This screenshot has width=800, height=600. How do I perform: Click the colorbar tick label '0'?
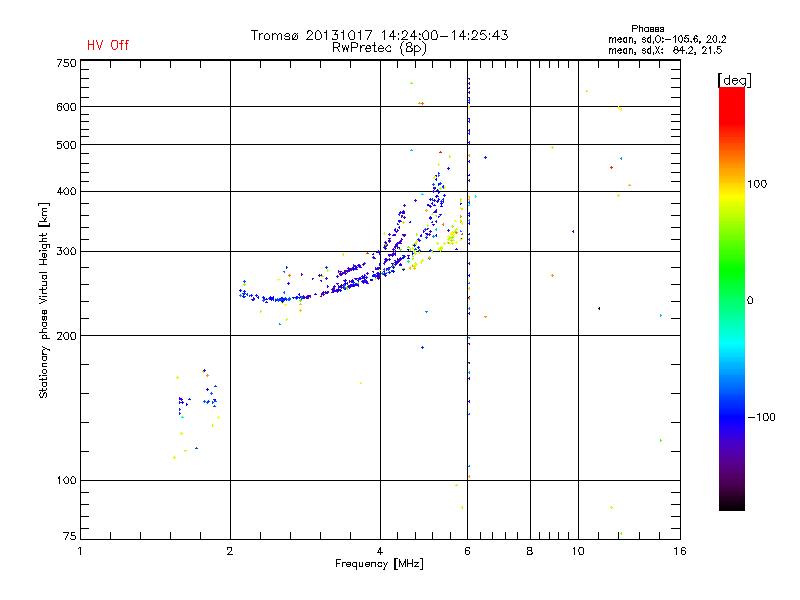coord(750,301)
